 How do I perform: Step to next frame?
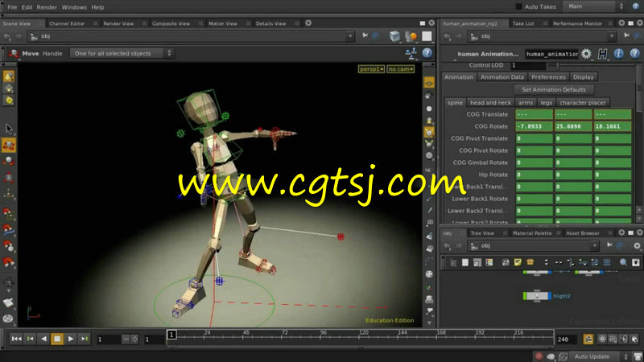(x=85, y=339)
